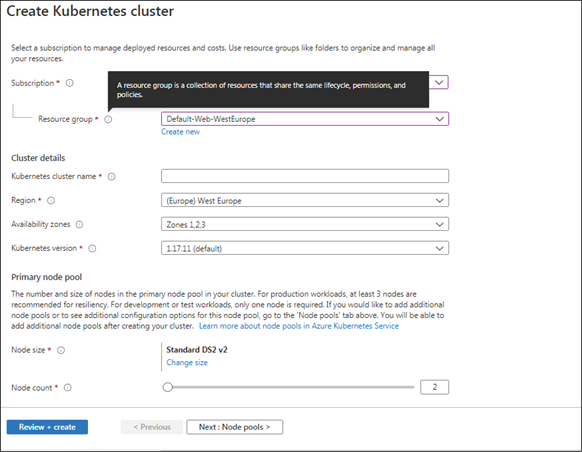The height and width of the screenshot is (452, 582).
Task: Show the Node size info tooltip
Action: [61, 350]
